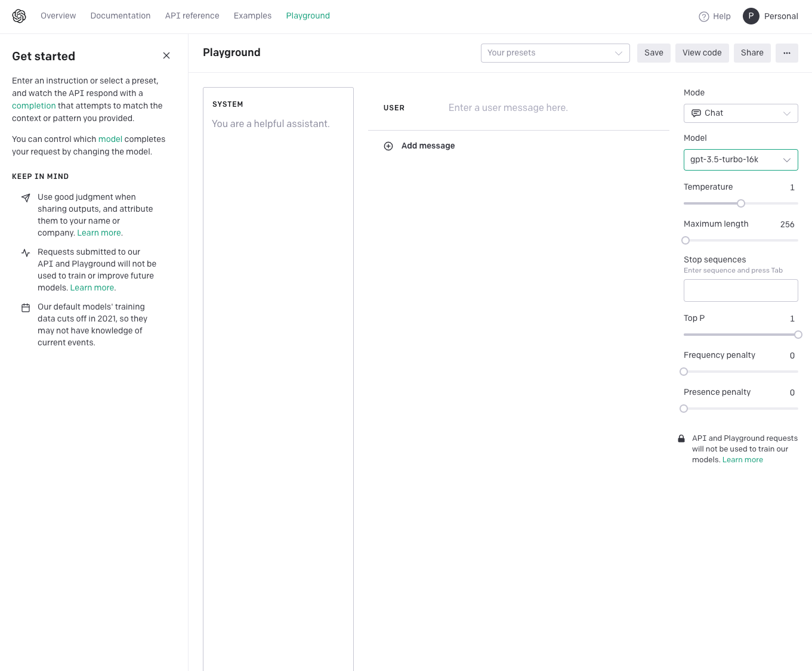Click the USER role label
This screenshot has width=812, height=671.
pyautogui.click(x=394, y=108)
